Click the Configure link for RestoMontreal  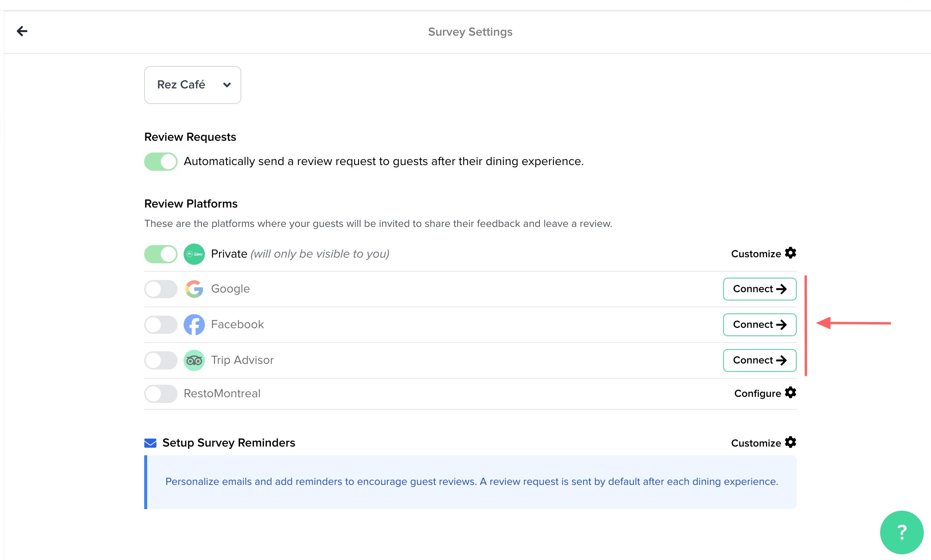click(757, 394)
